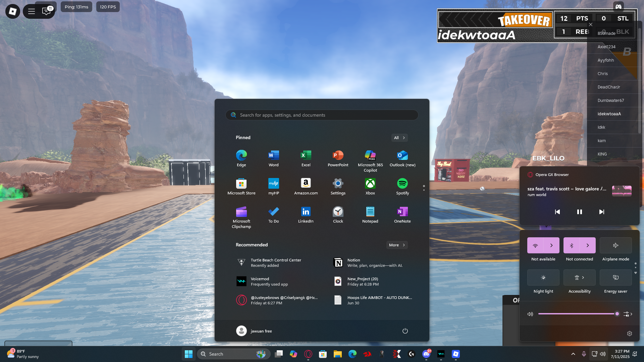Open the Accessibility options flyout
This screenshot has width=644, height=362.
tap(580, 278)
